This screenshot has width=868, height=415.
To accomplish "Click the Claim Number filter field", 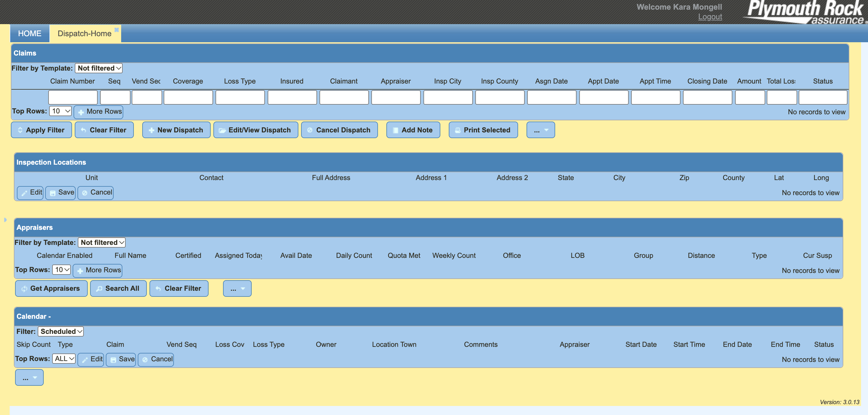I will (x=73, y=97).
